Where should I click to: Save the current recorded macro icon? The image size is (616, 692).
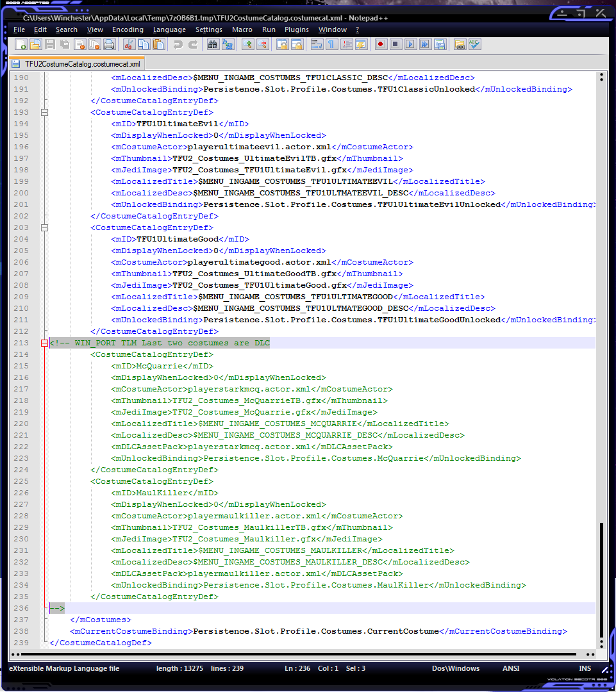point(440,44)
